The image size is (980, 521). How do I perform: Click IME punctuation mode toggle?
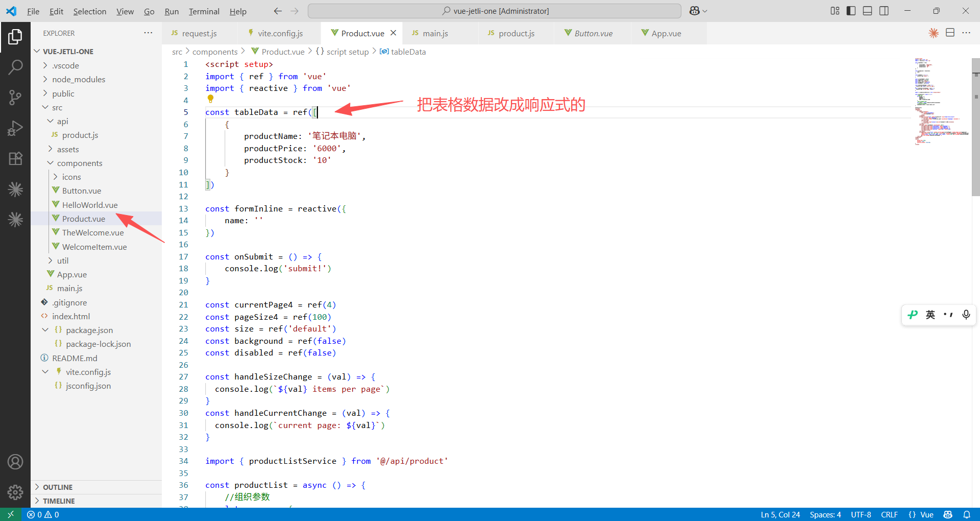(948, 315)
